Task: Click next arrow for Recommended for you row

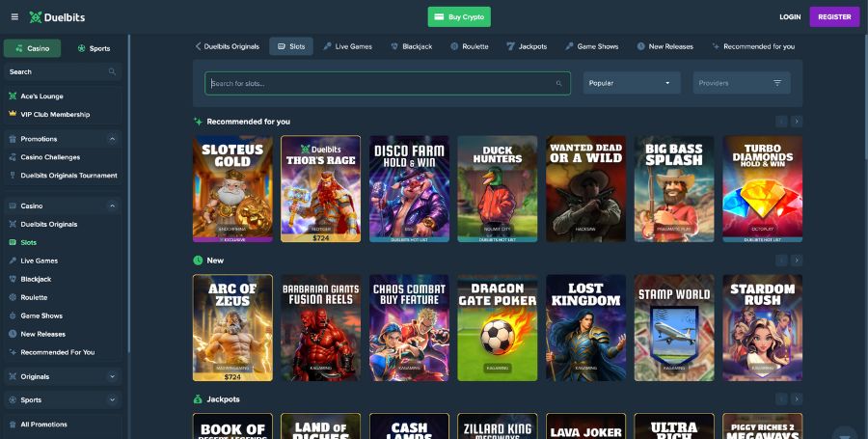Action: click(797, 122)
